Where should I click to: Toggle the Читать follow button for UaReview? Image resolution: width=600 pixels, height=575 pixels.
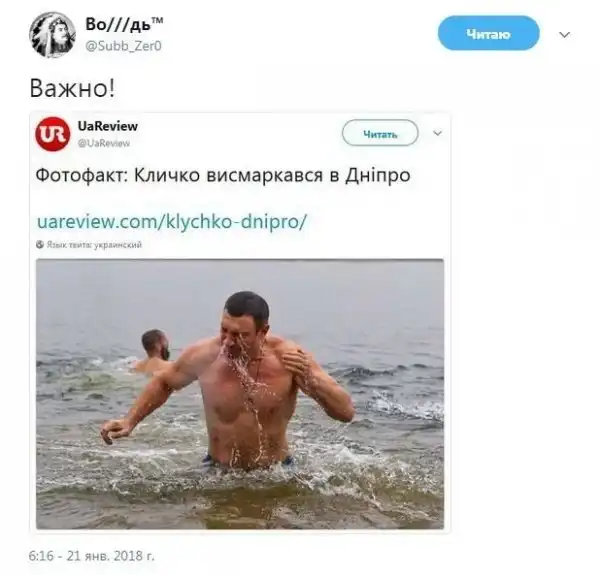point(380,133)
